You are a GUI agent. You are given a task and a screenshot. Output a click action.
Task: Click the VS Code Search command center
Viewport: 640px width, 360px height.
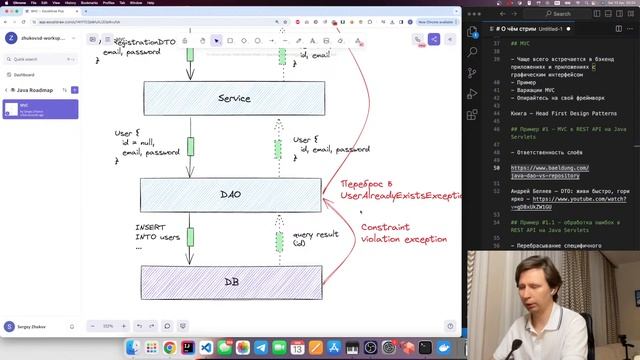558,14
